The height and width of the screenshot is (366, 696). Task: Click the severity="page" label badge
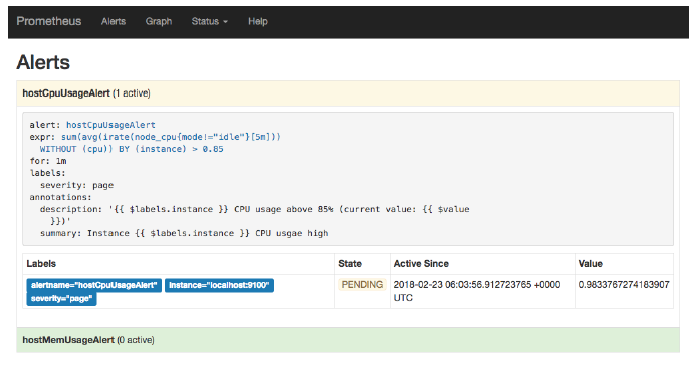[x=61, y=299]
